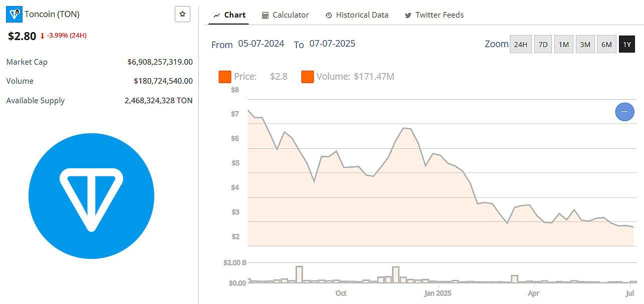
Task: Set zoom to 24H
Action: point(520,45)
